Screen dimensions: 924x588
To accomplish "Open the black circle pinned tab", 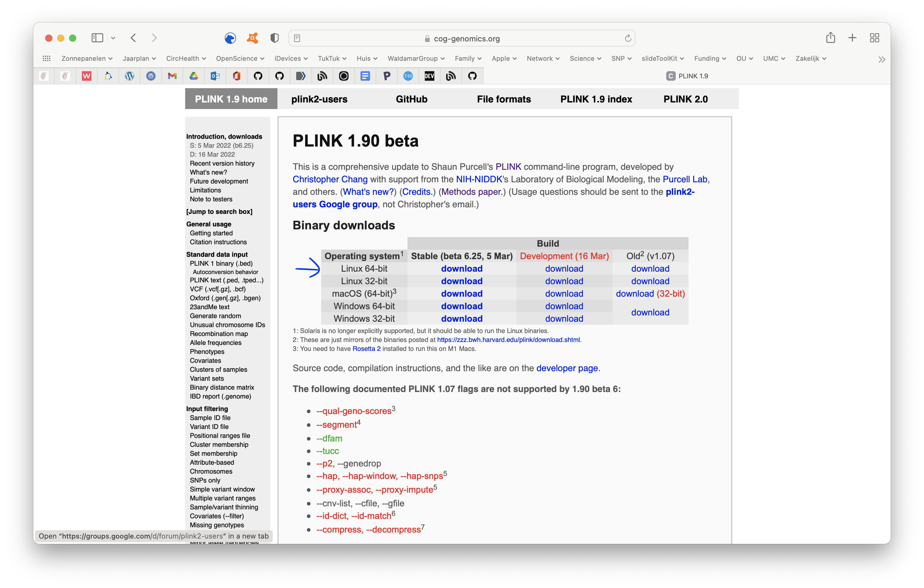I will [x=344, y=76].
